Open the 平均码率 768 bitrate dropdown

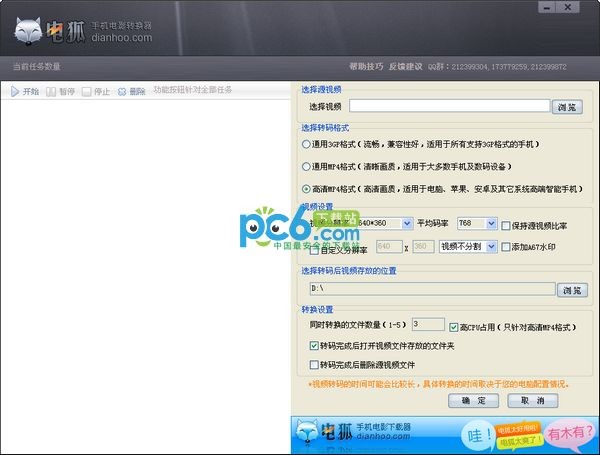click(491, 223)
